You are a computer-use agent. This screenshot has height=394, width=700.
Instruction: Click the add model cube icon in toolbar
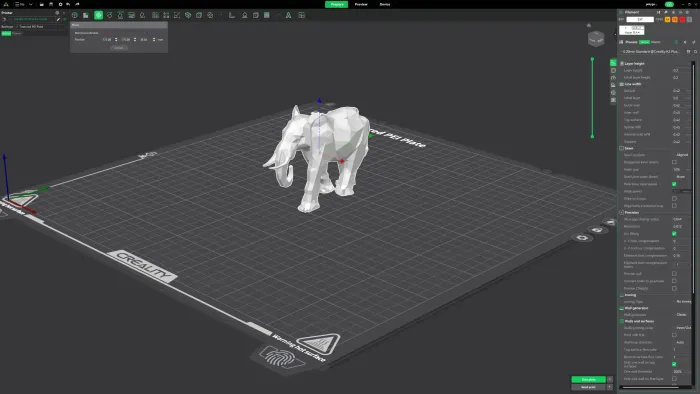[75, 15]
